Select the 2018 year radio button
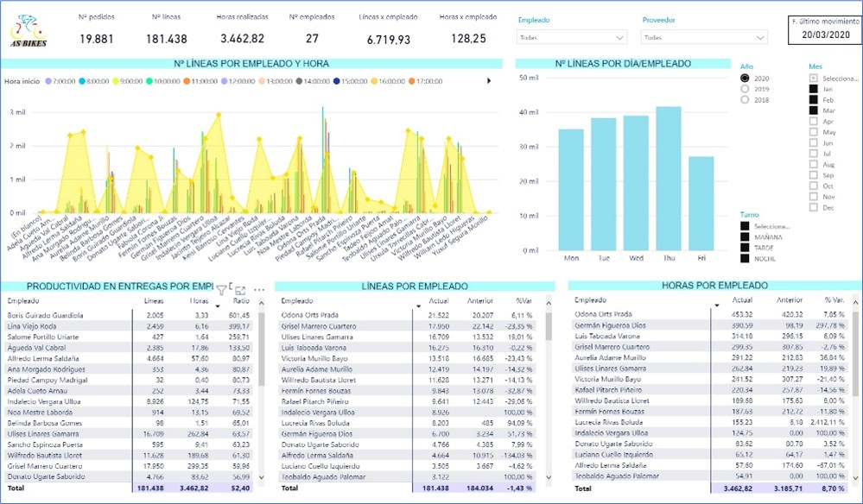The image size is (863, 504). (x=745, y=100)
